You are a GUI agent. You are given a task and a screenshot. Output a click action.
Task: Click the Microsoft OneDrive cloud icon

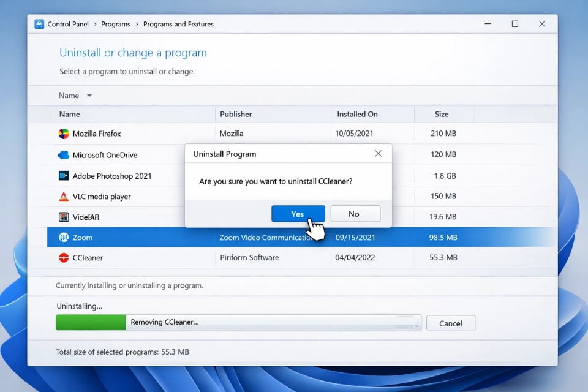tap(63, 155)
